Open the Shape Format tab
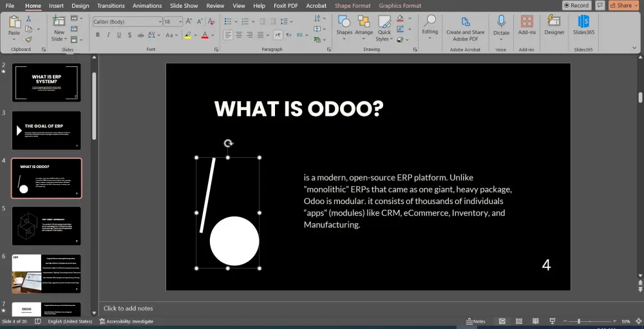 352,6
